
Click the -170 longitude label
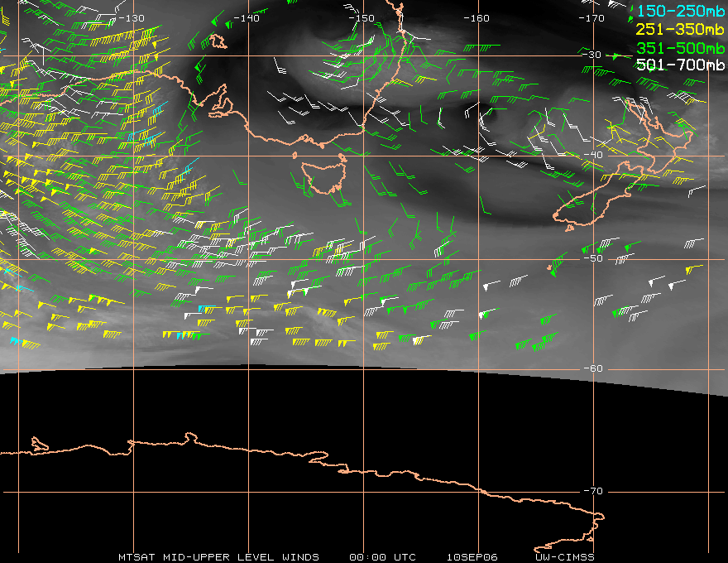(592, 18)
